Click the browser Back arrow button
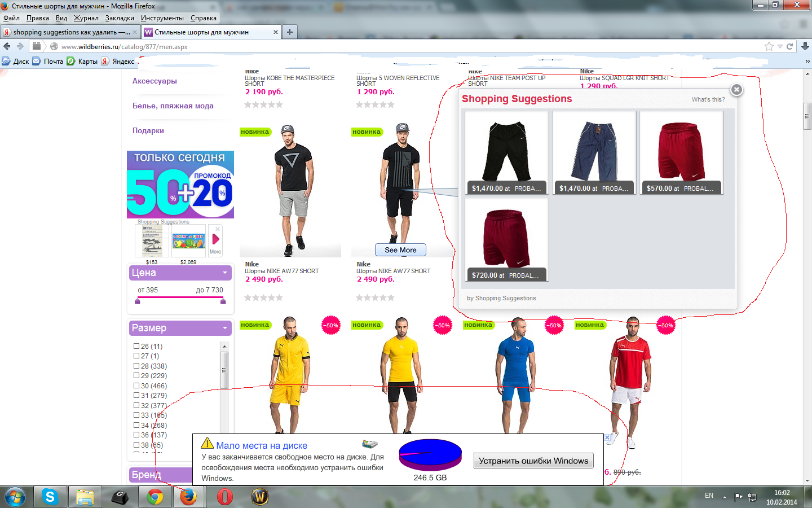 pyautogui.click(x=7, y=46)
